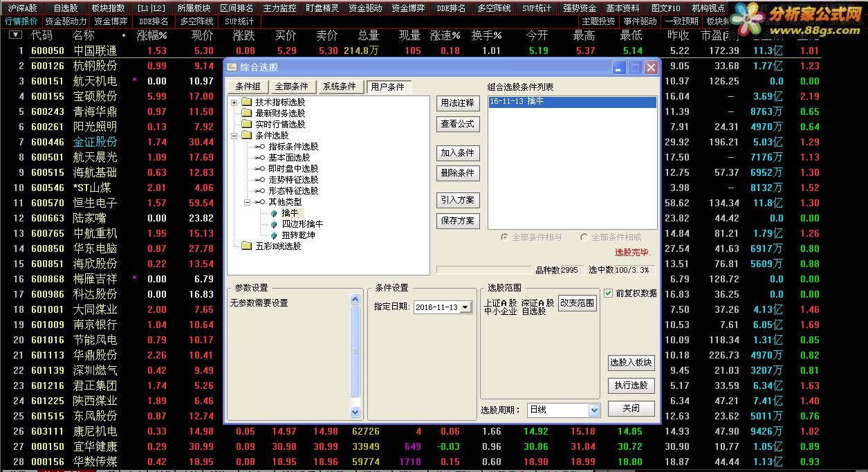Sort by the 换手% column header
The image size is (868, 472).
coord(487,35)
